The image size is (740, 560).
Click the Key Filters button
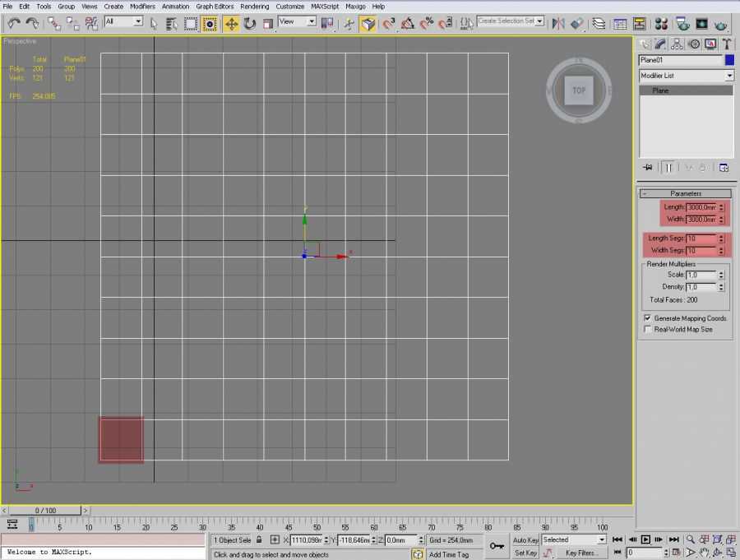[581, 553]
